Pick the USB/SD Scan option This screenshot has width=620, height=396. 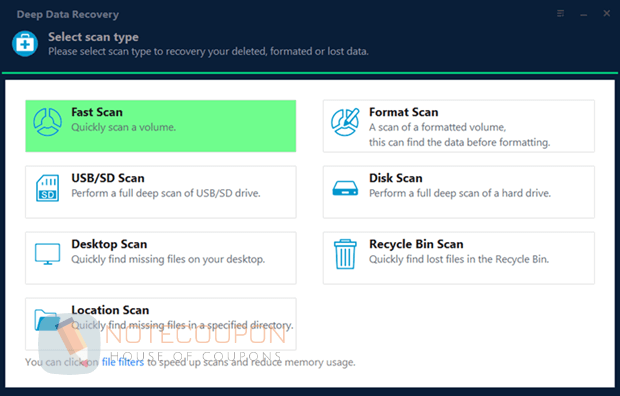coord(161,192)
